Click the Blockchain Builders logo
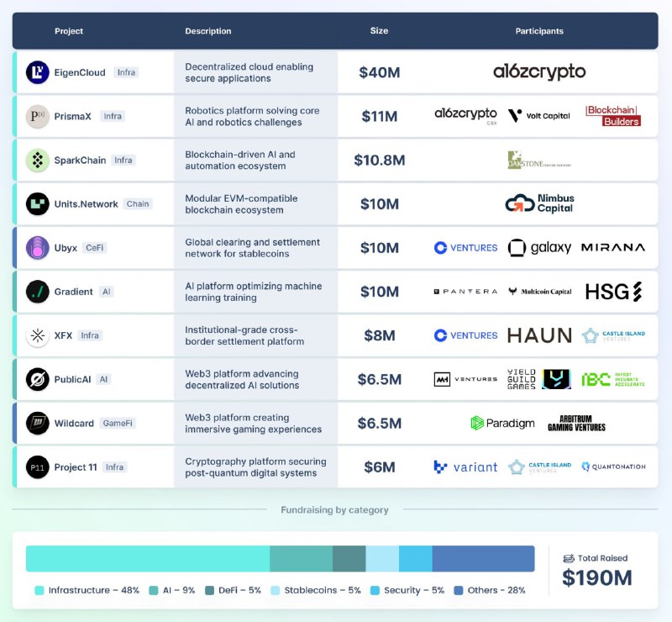The height and width of the screenshot is (622, 672). (613, 116)
